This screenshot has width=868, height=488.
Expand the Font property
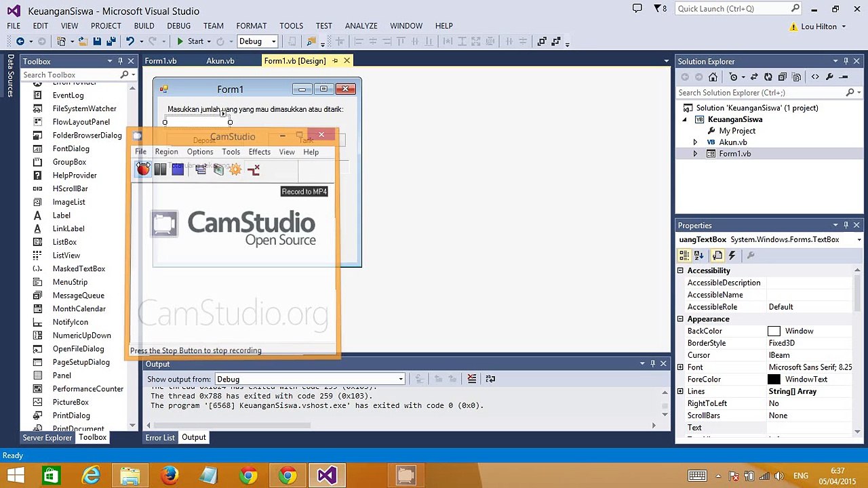[x=680, y=367]
